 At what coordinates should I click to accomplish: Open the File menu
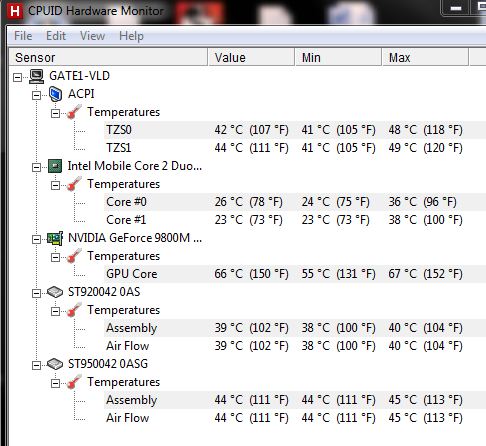(23, 36)
